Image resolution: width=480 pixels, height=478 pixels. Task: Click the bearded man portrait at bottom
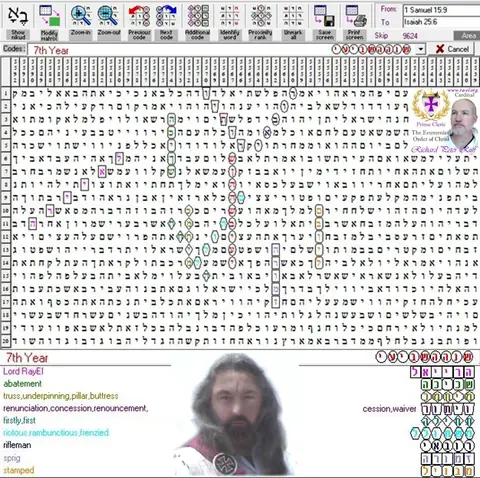(x=235, y=414)
